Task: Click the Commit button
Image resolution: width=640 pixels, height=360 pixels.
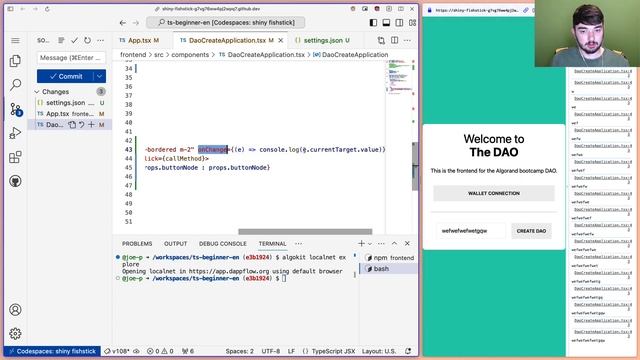Action: pos(66,76)
